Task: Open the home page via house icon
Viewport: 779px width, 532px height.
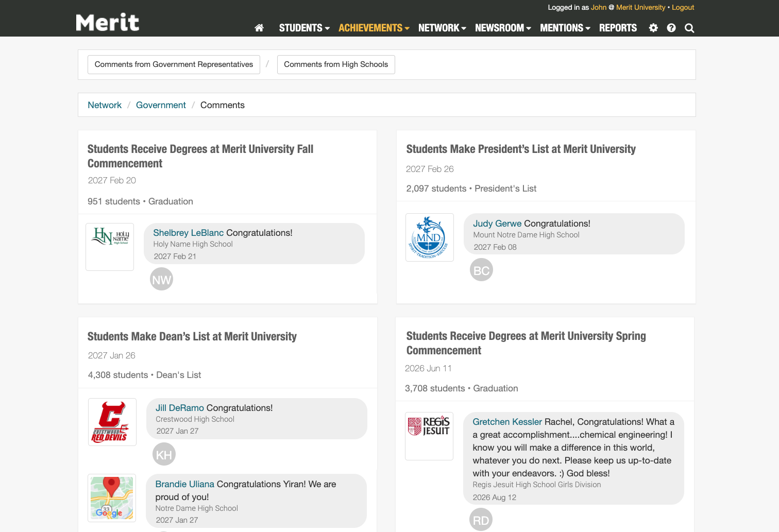Action: tap(259, 28)
